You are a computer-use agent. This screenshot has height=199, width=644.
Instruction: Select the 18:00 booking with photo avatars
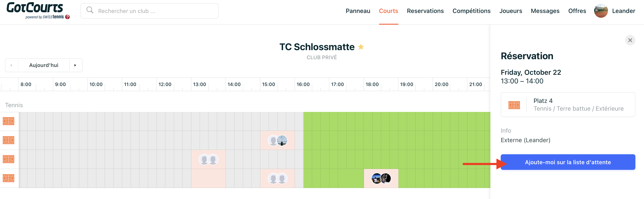coord(381,178)
